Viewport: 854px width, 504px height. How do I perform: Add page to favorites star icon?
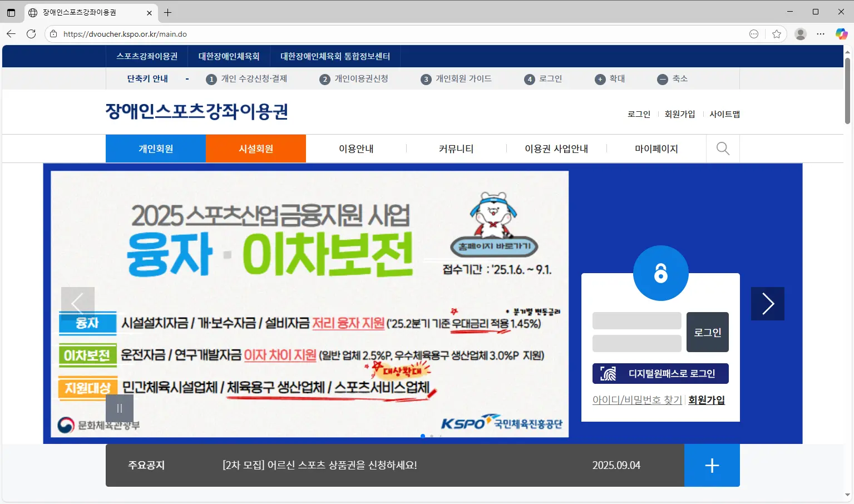(777, 34)
